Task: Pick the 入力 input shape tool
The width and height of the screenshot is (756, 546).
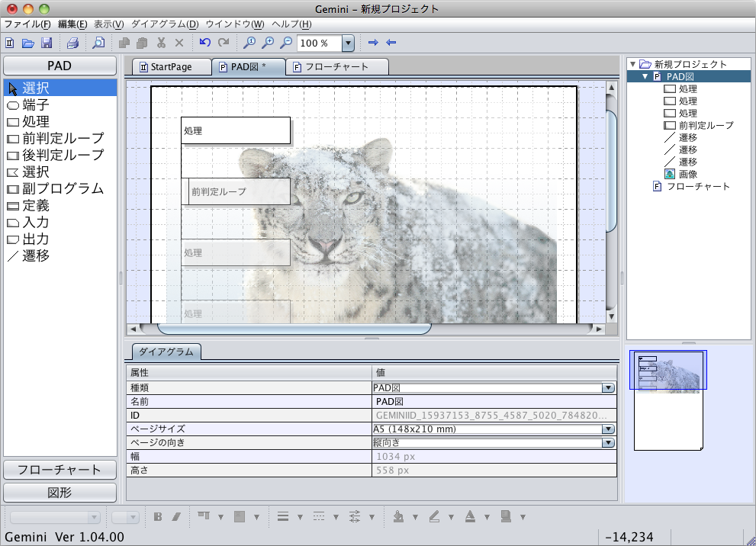Action: 60,223
